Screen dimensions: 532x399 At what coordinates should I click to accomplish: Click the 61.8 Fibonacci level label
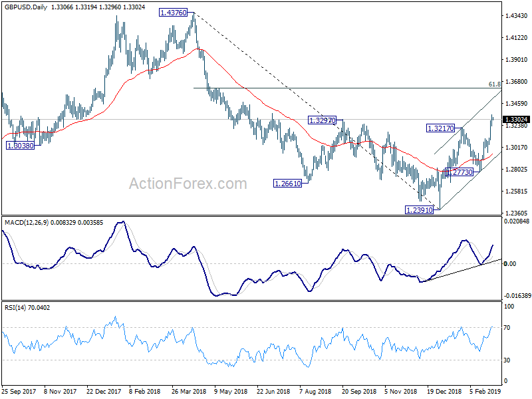[x=494, y=84]
